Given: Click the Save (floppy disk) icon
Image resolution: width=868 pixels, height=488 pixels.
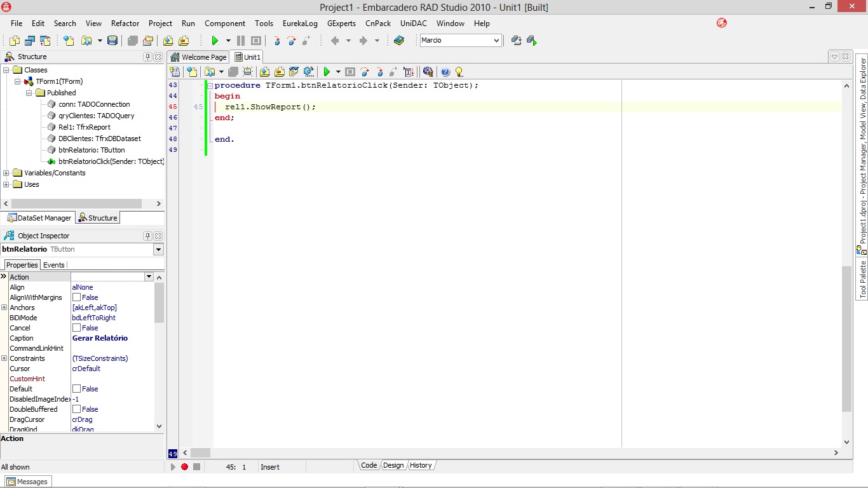Looking at the screenshot, I should [112, 41].
